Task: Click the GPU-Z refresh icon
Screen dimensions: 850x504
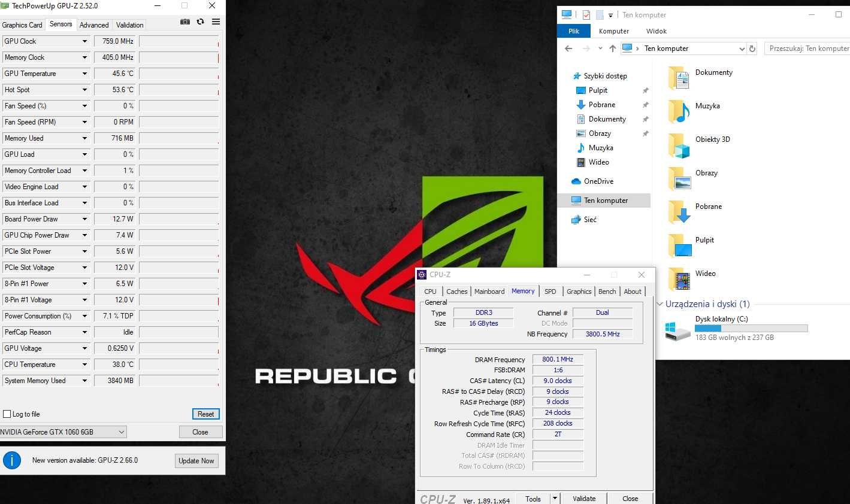Action: [201, 22]
